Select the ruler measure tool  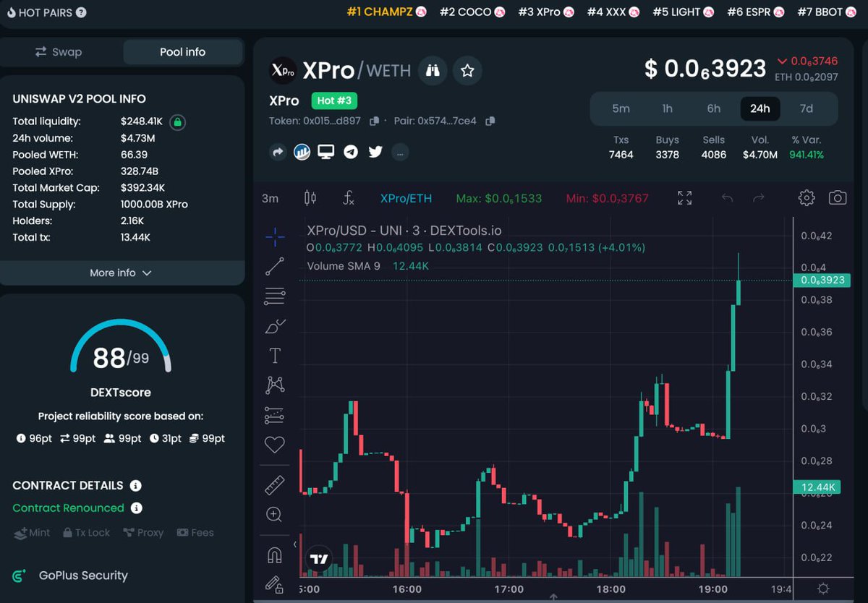[275, 485]
